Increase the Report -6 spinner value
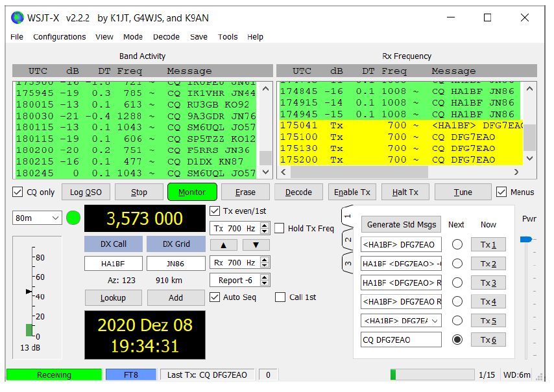This screenshot has height=392, width=554. [x=264, y=277]
